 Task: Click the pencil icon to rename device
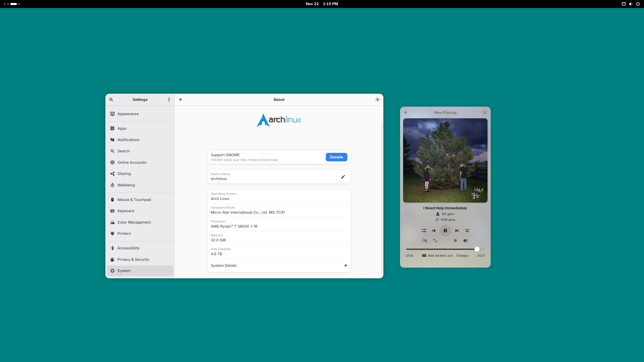coord(343,177)
